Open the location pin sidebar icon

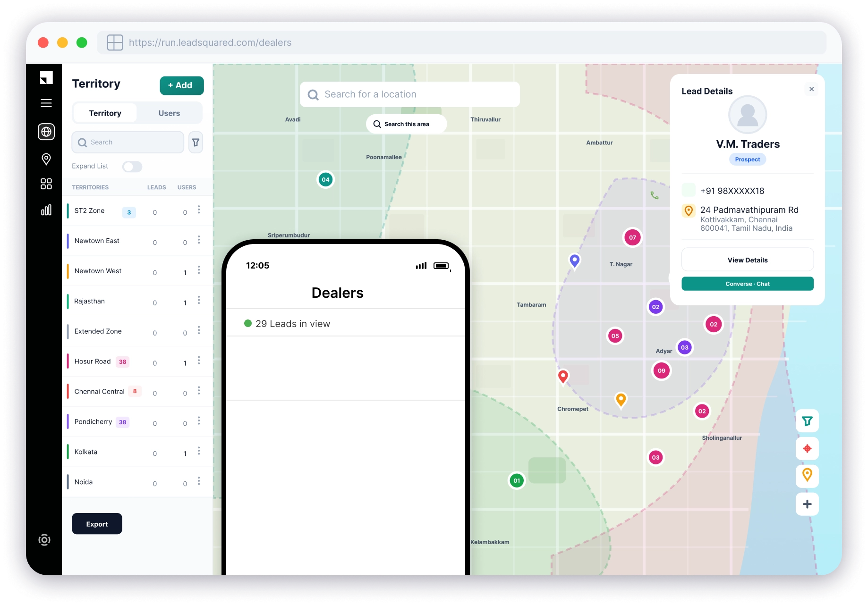click(46, 159)
